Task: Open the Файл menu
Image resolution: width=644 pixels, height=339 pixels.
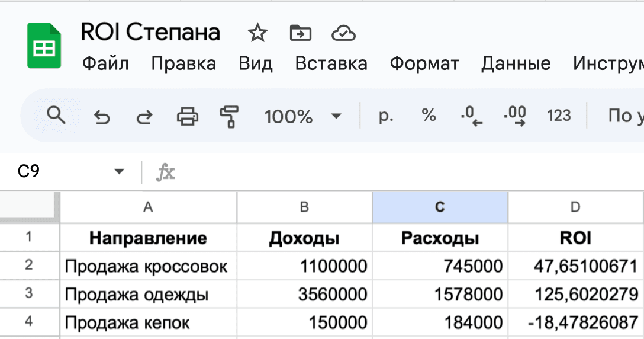Action: point(105,64)
